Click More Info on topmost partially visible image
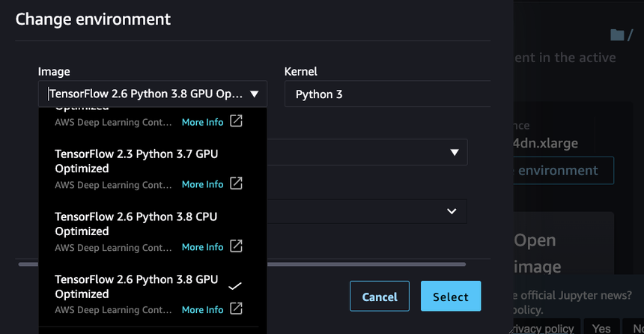Screen dimensions: 644x334 click(x=202, y=122)
